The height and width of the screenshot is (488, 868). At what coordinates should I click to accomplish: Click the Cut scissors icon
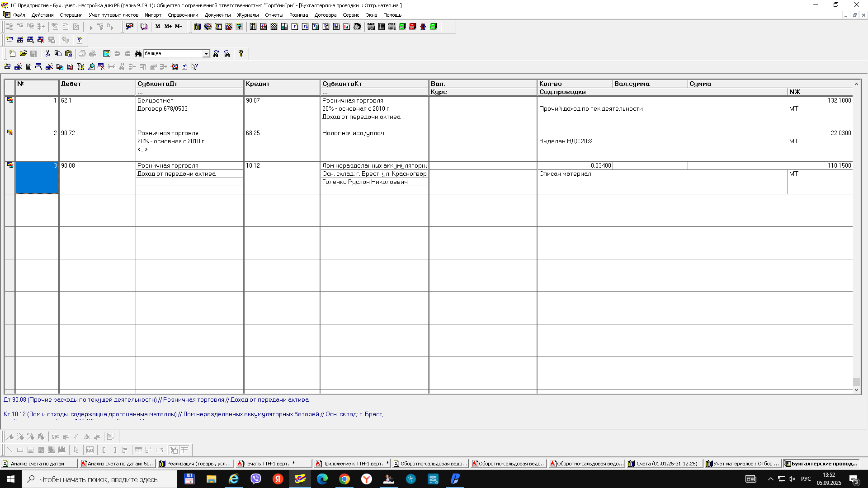pyautogui.click(x=47, y=53)
